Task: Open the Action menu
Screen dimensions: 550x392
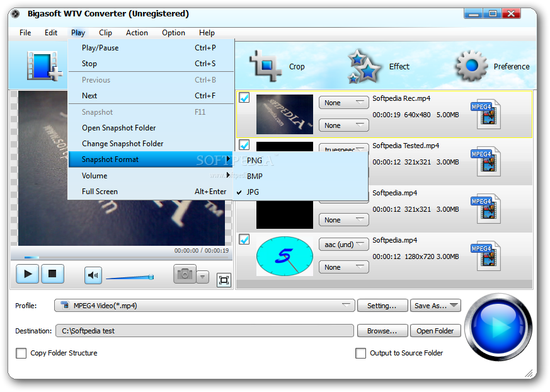Action: pyautogui.click(x=137, y=33)
